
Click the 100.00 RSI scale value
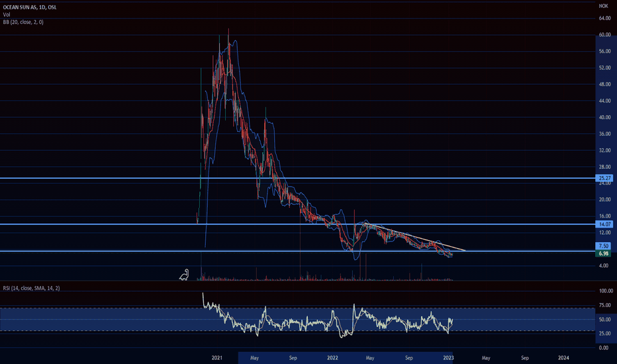606,291
